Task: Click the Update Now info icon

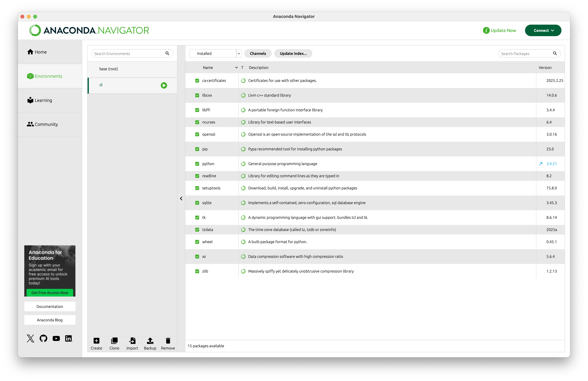Action: tap(486, 30)
